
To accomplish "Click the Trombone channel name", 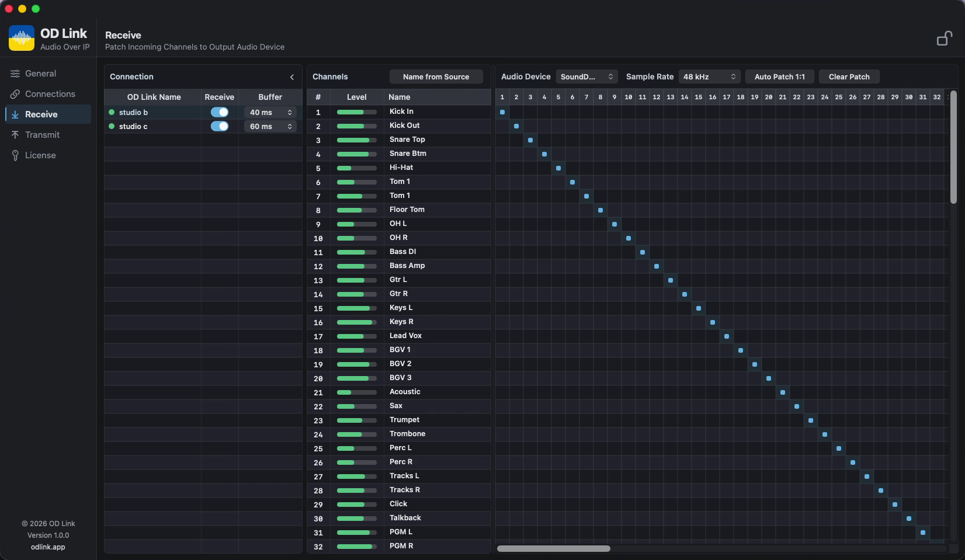I will [x=408, y=434].
